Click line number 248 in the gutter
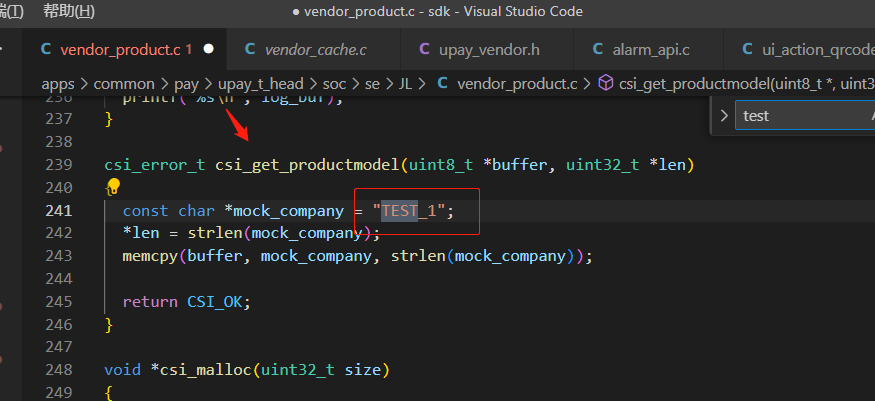Screen dimensions: 875x401 click(58, 370)
